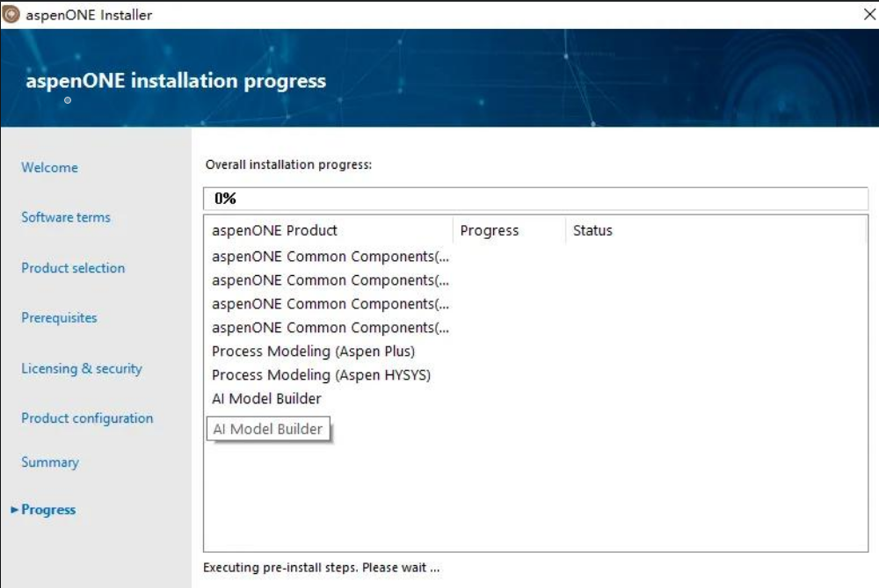Click the Status column header
Screen dimensions: 879x588
coord(716,230)
